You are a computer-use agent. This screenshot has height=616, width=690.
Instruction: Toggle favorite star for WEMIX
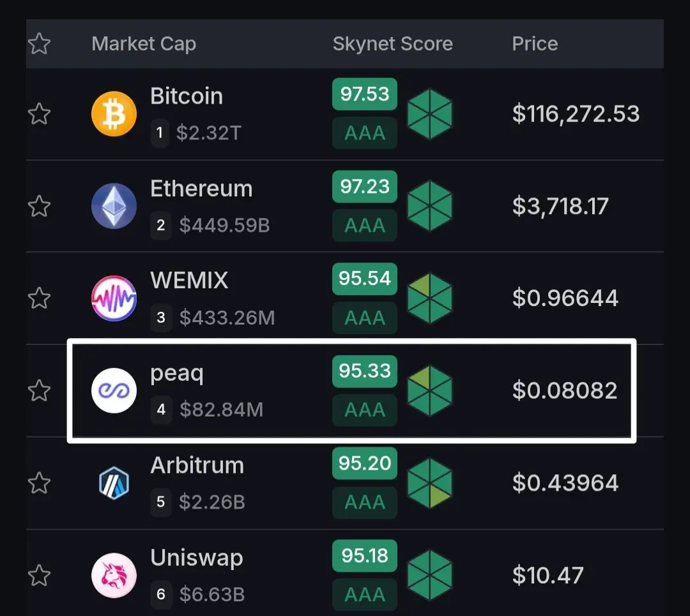pos(39,298)
